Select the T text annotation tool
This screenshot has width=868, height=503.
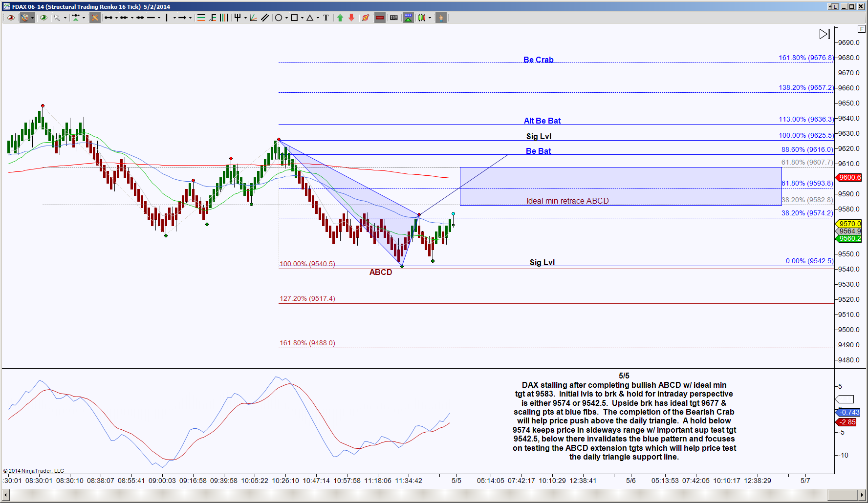coord(326,18)
